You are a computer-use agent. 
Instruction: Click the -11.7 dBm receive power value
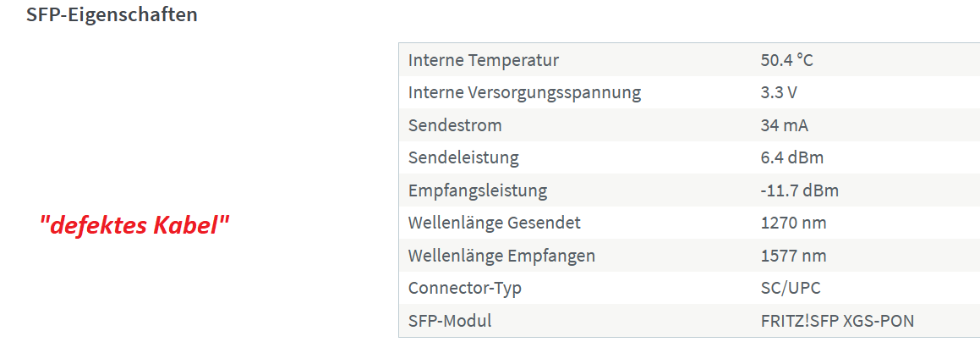tap(799, 191)
